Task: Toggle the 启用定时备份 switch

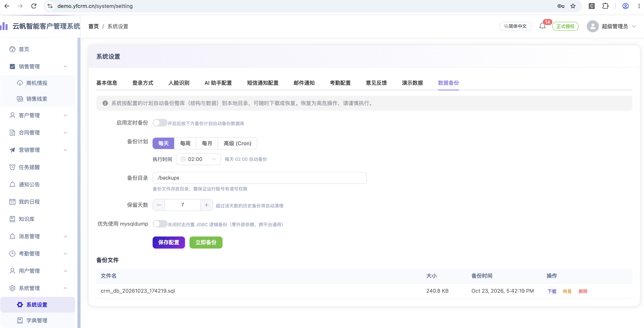Action: click(160, 123)
